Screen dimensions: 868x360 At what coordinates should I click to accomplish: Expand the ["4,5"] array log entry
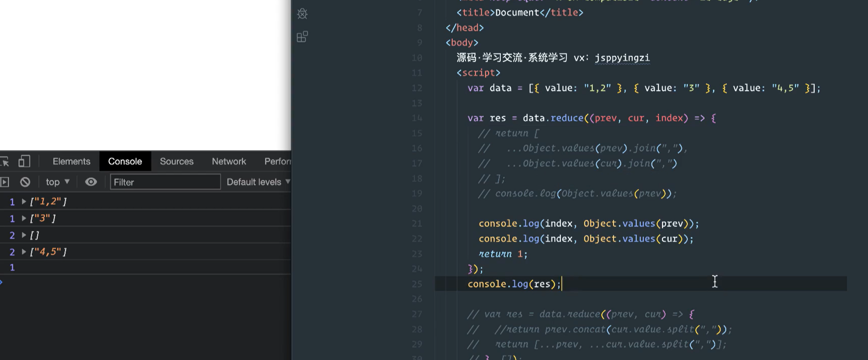[x=24, y=252]
